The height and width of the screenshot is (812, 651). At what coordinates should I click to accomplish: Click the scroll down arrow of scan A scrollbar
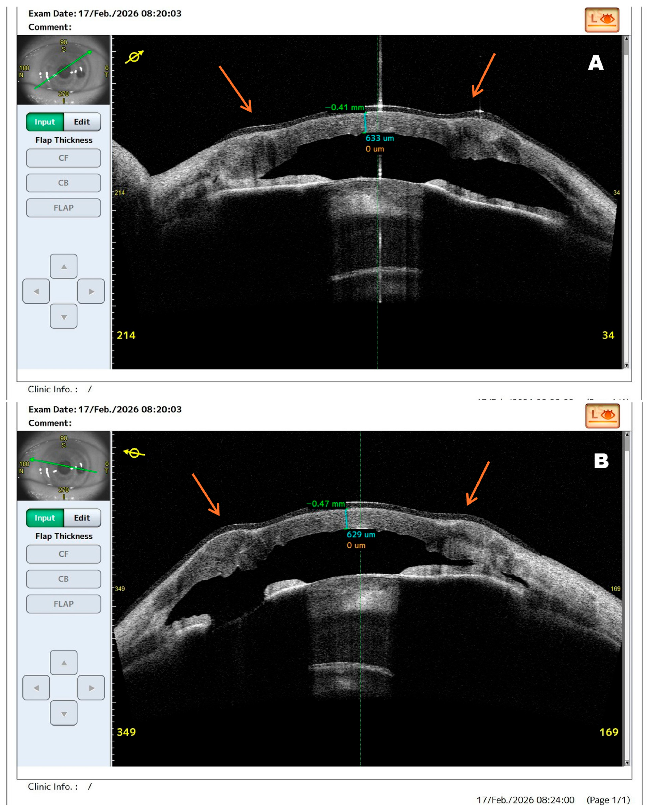(x=626, y=365)
